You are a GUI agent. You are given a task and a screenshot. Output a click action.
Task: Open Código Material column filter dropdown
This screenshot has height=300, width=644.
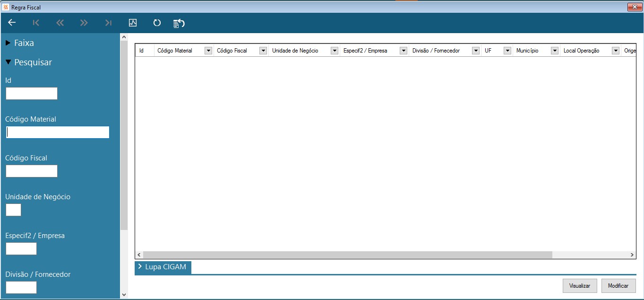click(x=208, y=51)
